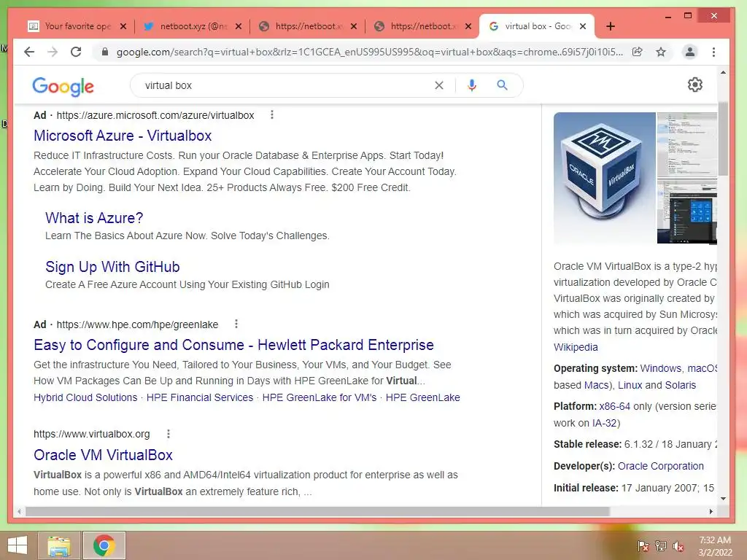The width and height of the screenshot is (747, 560).
Task: Open options for the HPE ad result
Action: click(236, 324)
